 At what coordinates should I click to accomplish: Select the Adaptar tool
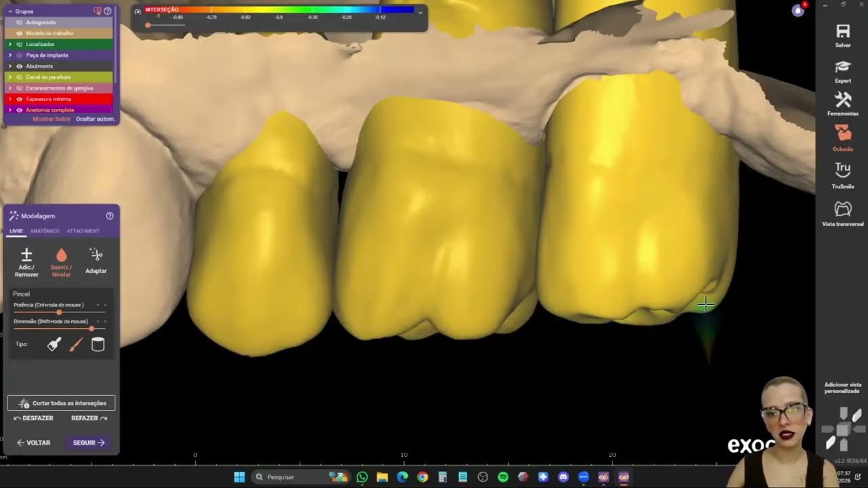[x=96, y=261]
